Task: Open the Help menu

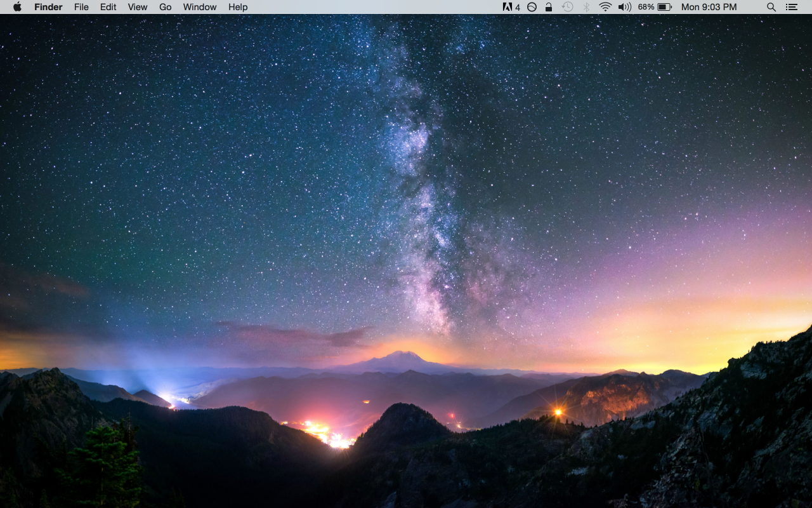Action: [238, 7]
